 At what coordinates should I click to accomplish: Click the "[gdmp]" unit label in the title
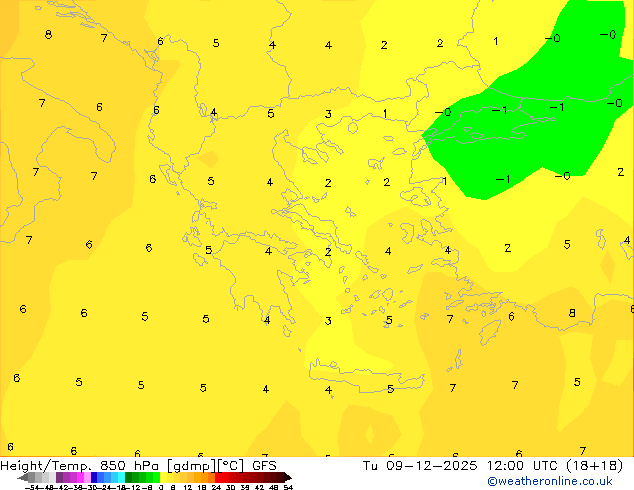[192, 466]
